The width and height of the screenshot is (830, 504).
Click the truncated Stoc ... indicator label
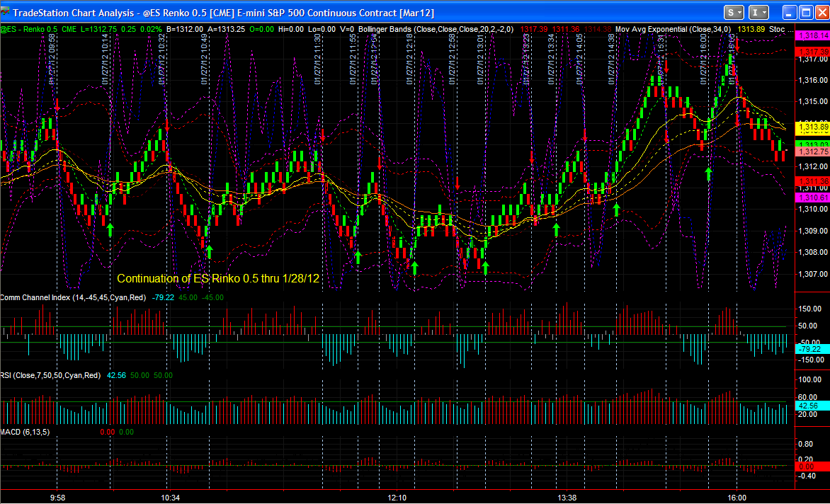coord(781,29)
